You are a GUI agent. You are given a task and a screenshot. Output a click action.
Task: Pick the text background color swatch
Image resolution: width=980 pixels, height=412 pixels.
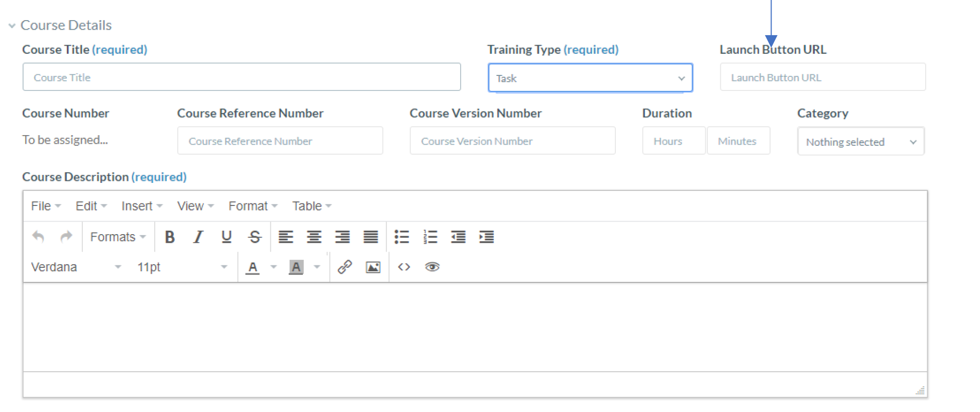[296, 267]
